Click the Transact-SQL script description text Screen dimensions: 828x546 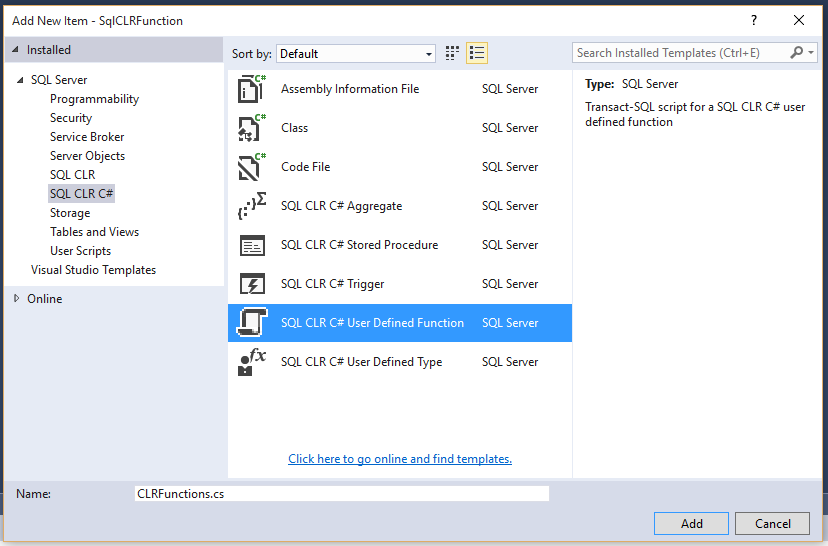[x=695, y=114]
